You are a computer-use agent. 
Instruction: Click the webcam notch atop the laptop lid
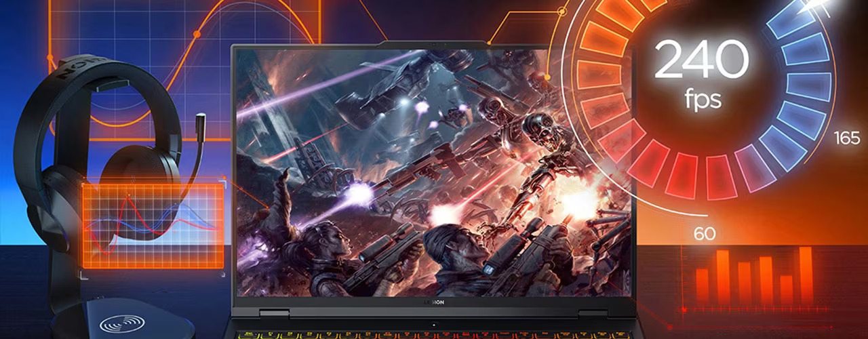[434, 44]
